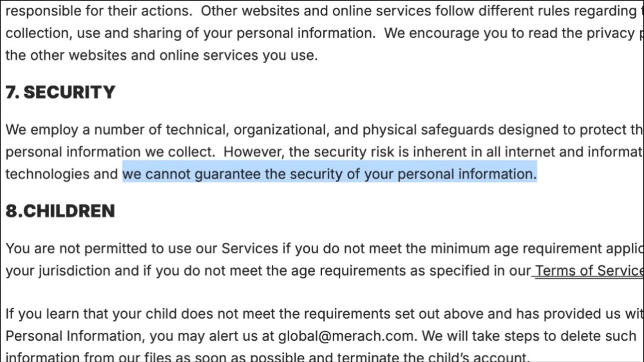Viewport: 644px width, 362px height.
Task: Click the "8.CHILDREN" section heading
Action: (61, 211)
